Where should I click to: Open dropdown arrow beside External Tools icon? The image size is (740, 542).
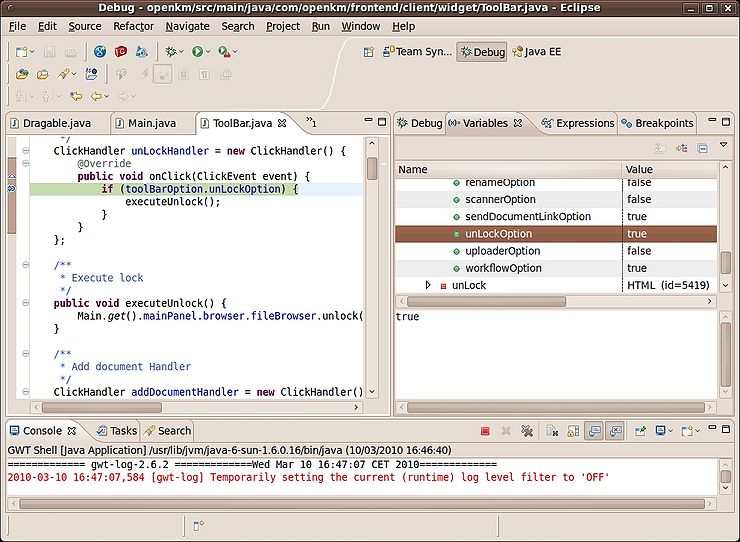[235, 52]
